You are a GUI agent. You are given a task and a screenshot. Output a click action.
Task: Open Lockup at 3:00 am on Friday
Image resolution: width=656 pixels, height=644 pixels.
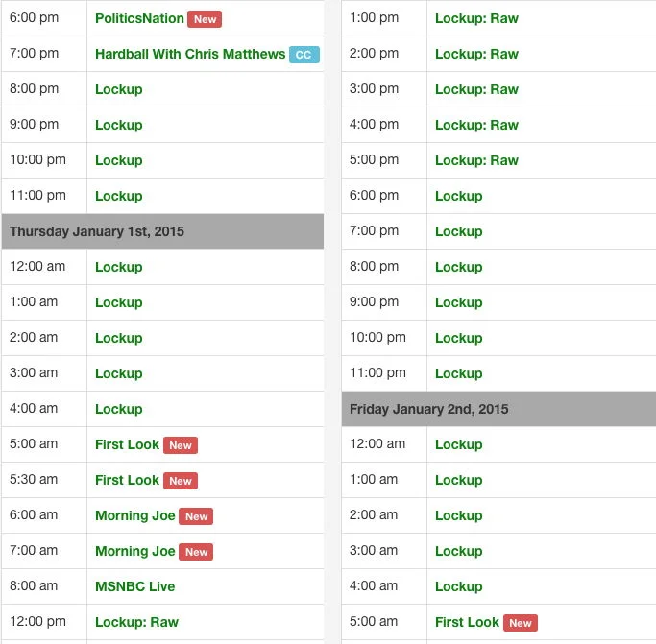coord(459,552)
